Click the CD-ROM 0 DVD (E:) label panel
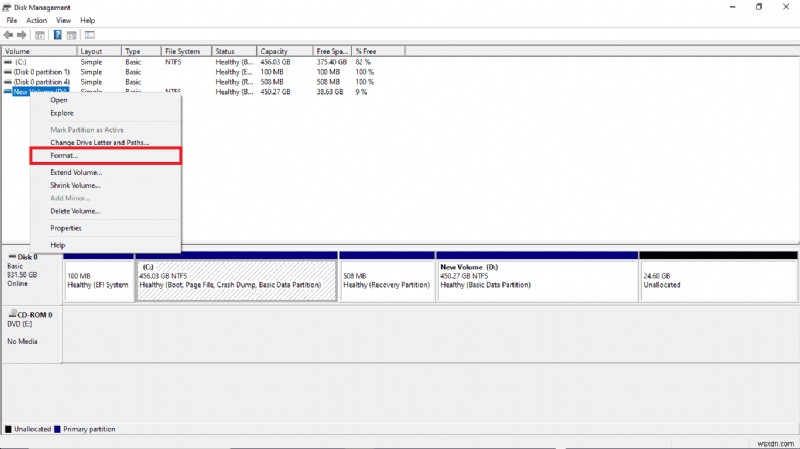Viewport: 800px width, 449px height. click(32, 334)
